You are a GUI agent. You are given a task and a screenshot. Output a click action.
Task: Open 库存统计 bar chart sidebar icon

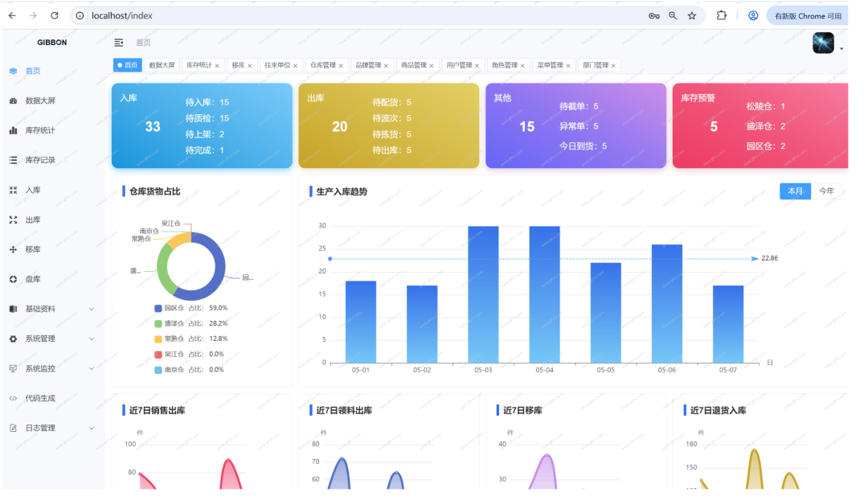point(14,130)
